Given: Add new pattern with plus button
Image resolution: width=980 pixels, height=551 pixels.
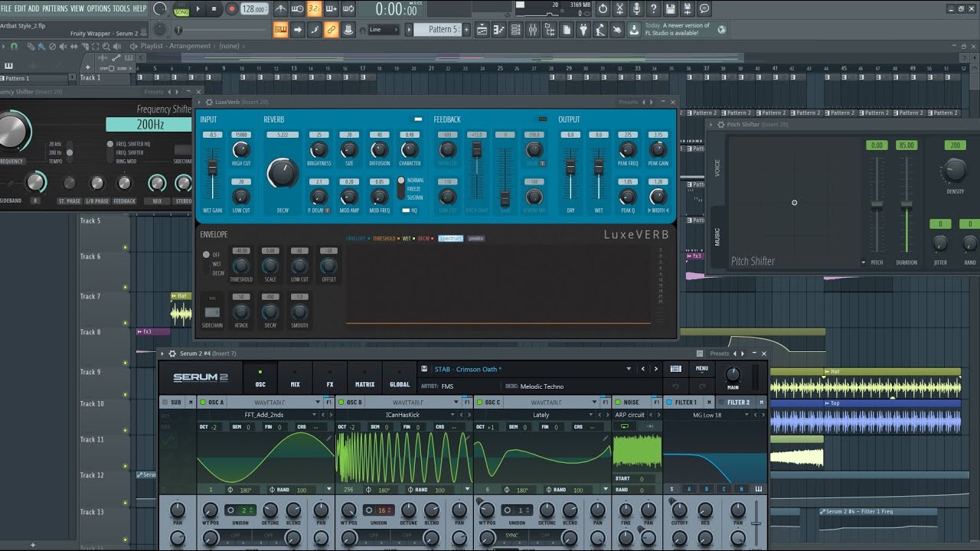Looking at the screenshot, I should click(466, 30).
